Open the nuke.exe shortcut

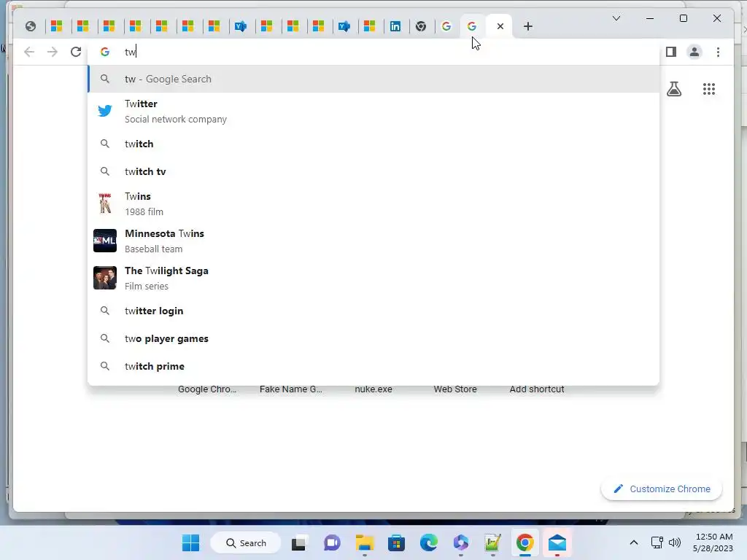click(x=373, y=389)
